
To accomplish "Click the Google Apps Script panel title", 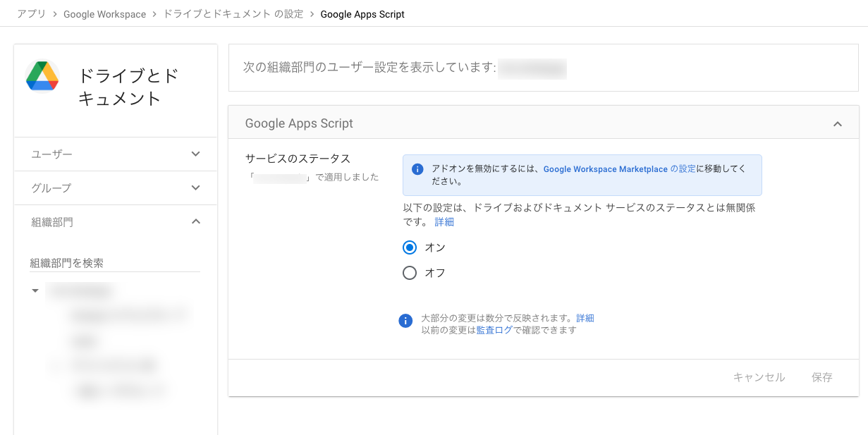I will (x=299, y=123).
